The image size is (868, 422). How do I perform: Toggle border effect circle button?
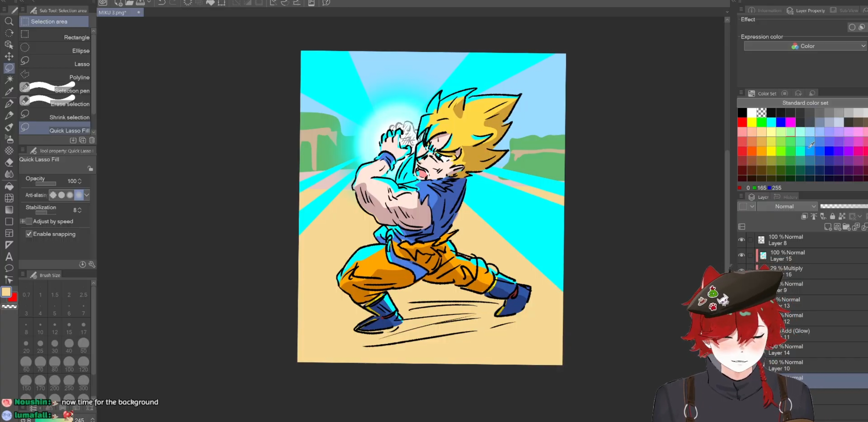tap(852, 27)
